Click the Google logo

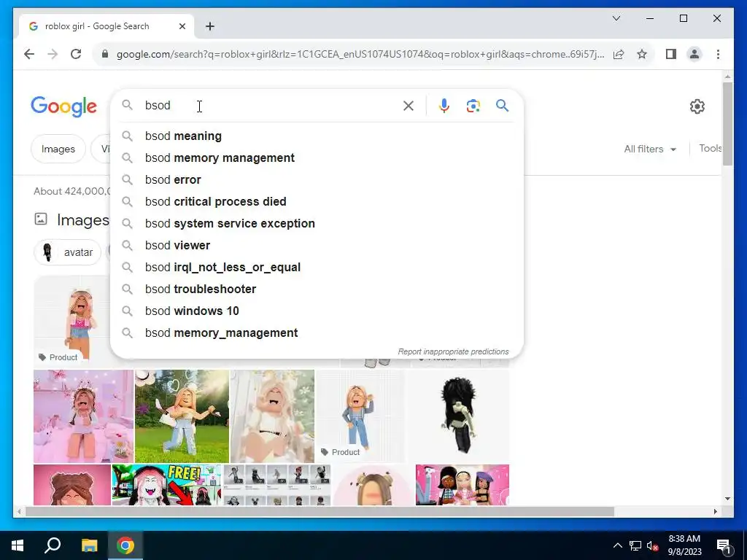pos(64,106)
